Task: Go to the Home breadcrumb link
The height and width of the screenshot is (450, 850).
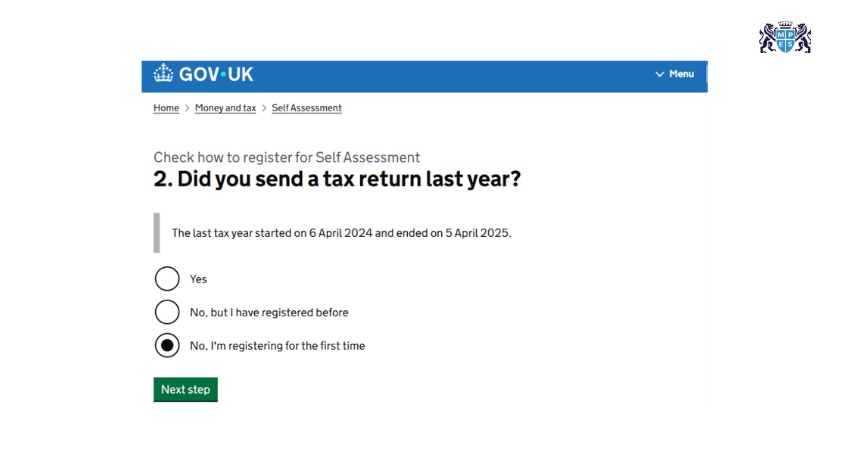Action: [166, 108]
